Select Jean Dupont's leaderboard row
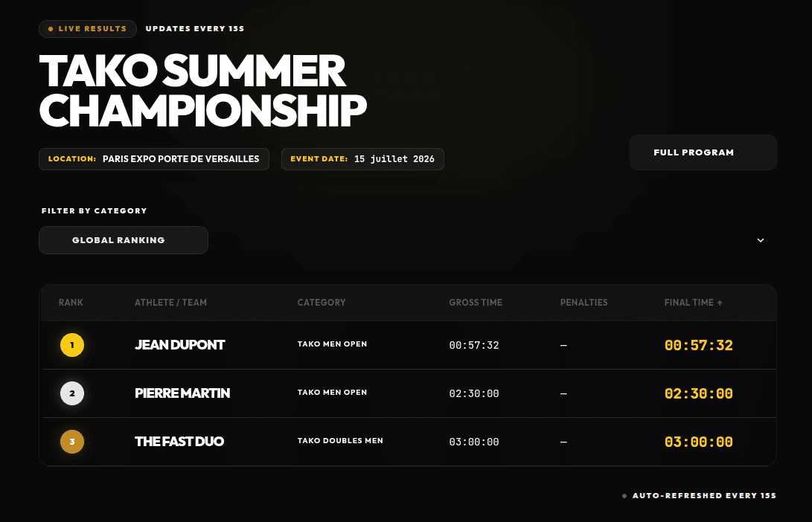Image resolution: width=812 pixels, height=522 pixels. coord(406,345)
